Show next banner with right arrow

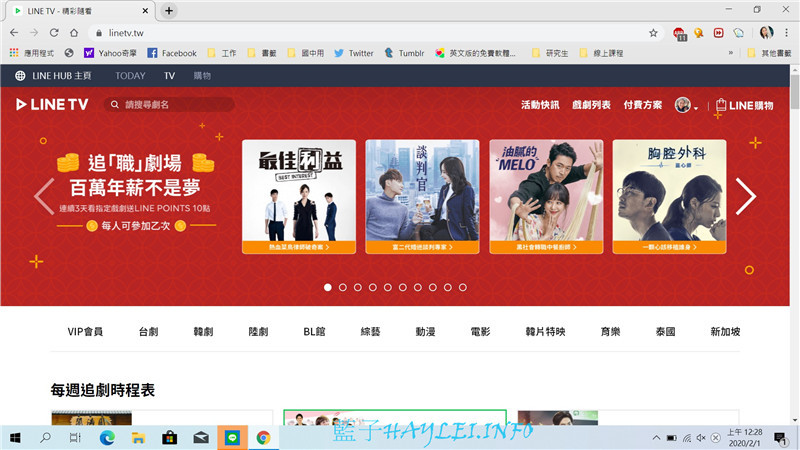click(x=745, y=196)
